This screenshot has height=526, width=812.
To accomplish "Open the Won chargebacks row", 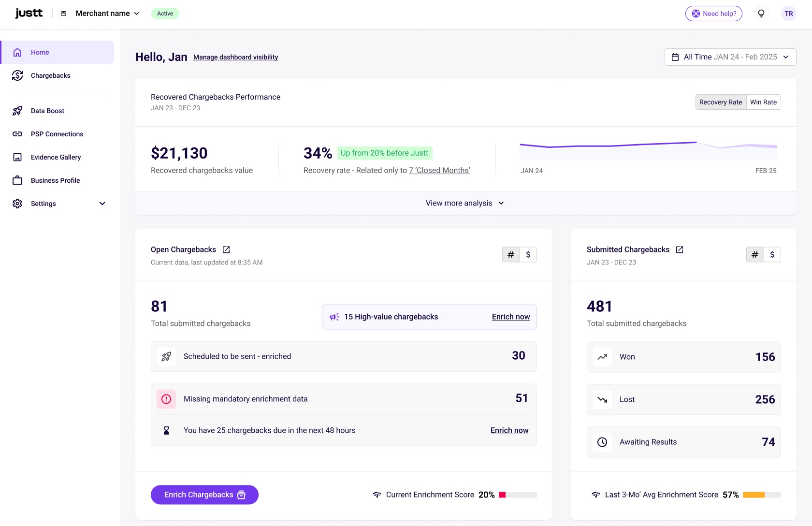I will click(x=683, y=357).
